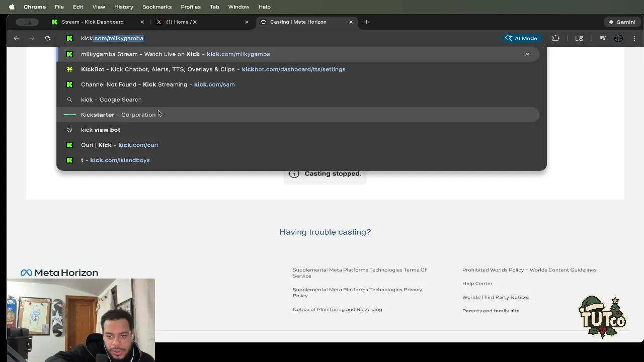644x362 pixels.
Task: Select kick.com/islandboys suggestion
Action: [x=298, y=160]
